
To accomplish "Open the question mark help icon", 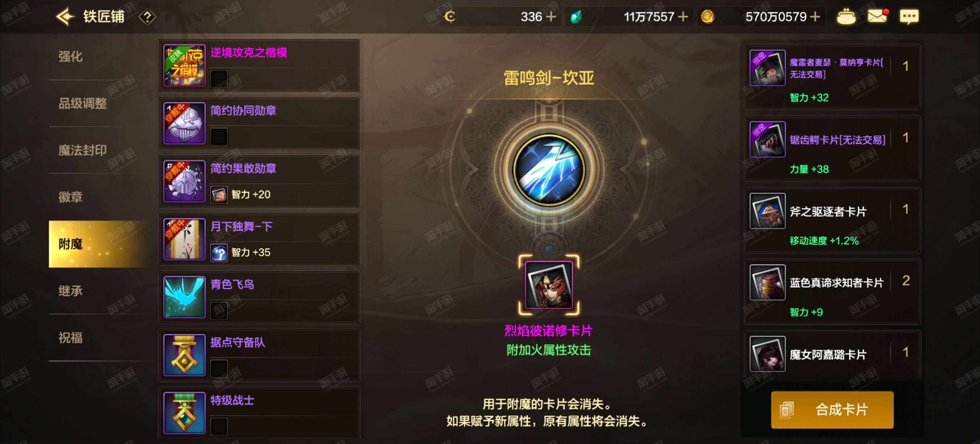I will tap(147, 17).
